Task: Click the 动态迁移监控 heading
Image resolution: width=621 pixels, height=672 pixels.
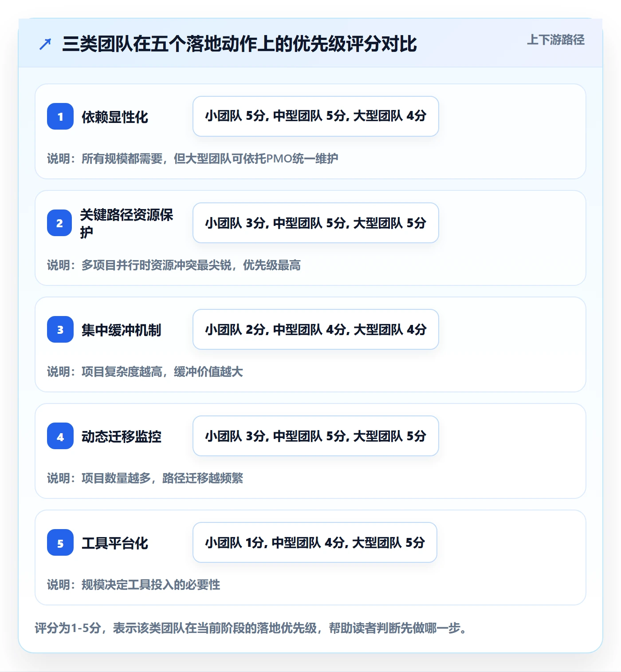Action: [121, 437]
